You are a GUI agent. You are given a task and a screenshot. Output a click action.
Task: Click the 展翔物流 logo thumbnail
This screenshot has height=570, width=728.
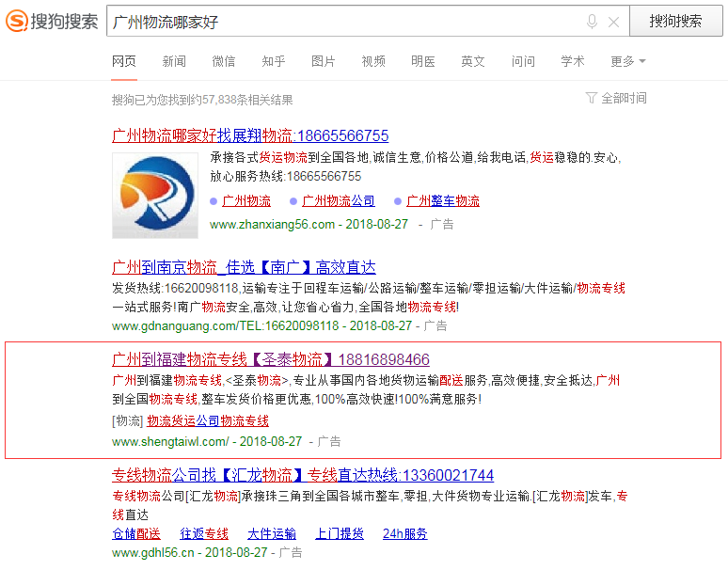155,196
